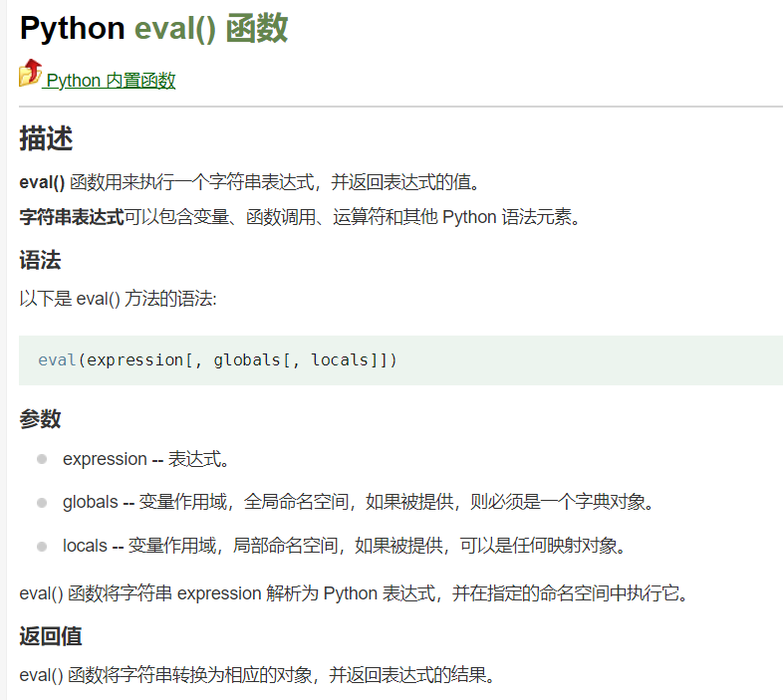Click the word globals inside the code block
This screenshot has height=700, width=783.
[247, 359]
